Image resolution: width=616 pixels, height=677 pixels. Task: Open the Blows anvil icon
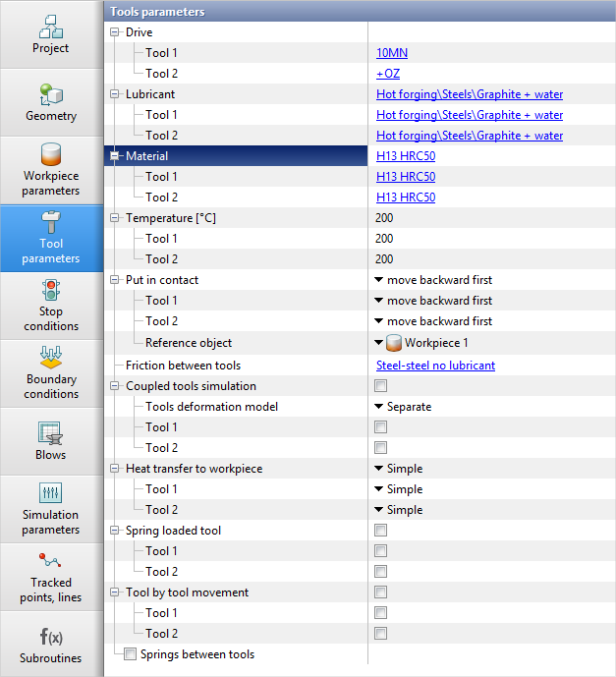point(51,433)
